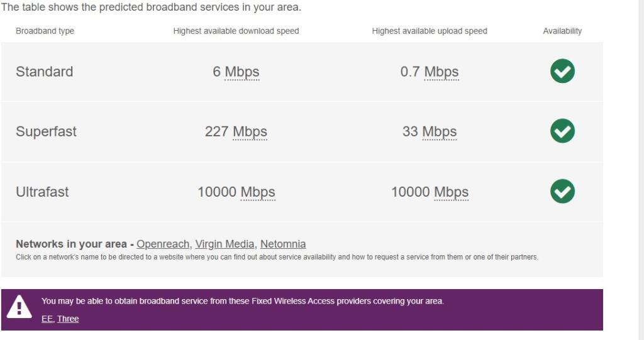Open the EE wireless provider link
Screen dimensions: 644x340
[47, 319]
